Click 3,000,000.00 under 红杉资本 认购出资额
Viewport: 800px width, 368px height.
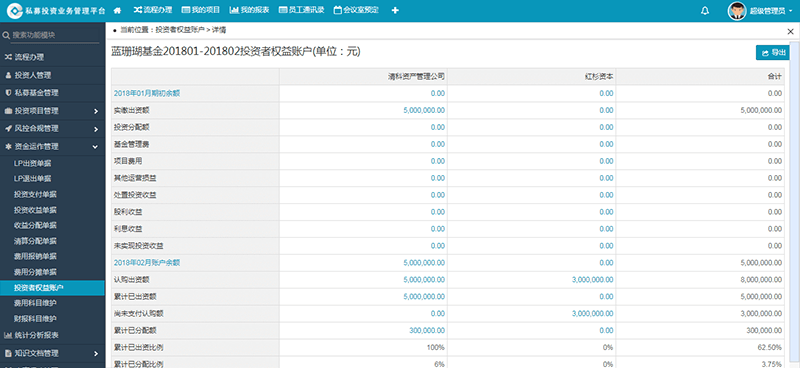tap(593, 280)
